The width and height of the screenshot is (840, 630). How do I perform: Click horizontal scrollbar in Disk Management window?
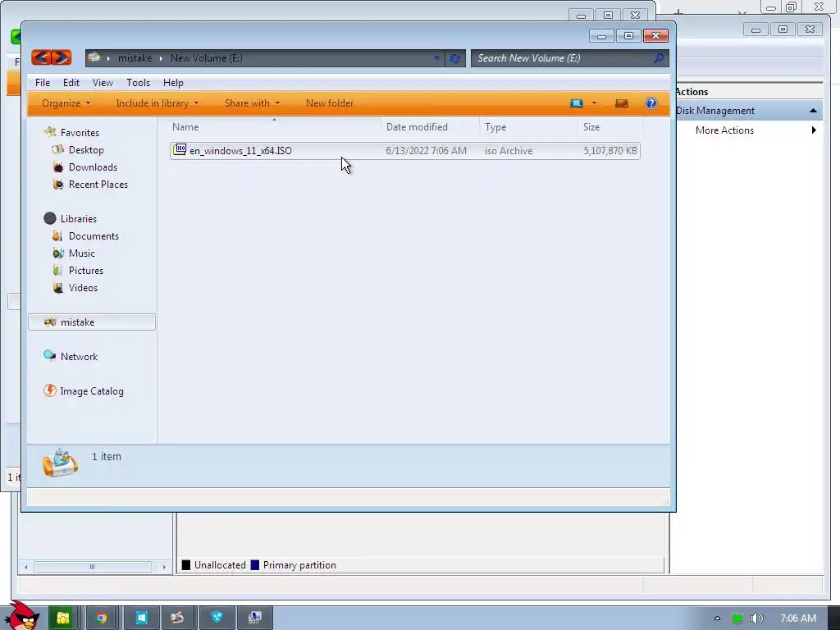92,566
